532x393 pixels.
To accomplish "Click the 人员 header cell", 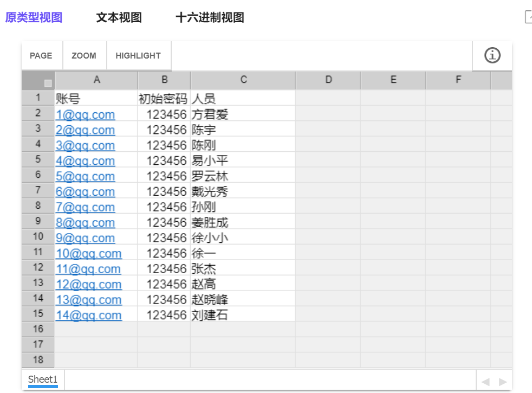I will [243, 99].
